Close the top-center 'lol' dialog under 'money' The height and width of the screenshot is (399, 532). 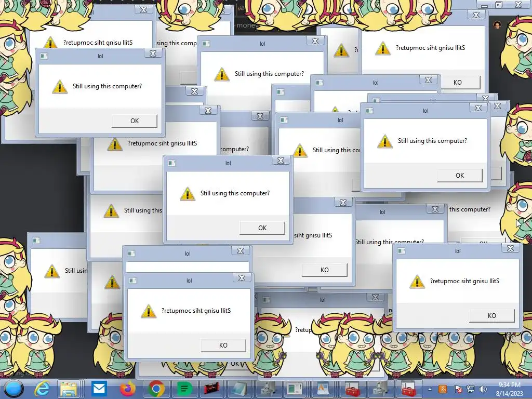click(315, 41)
